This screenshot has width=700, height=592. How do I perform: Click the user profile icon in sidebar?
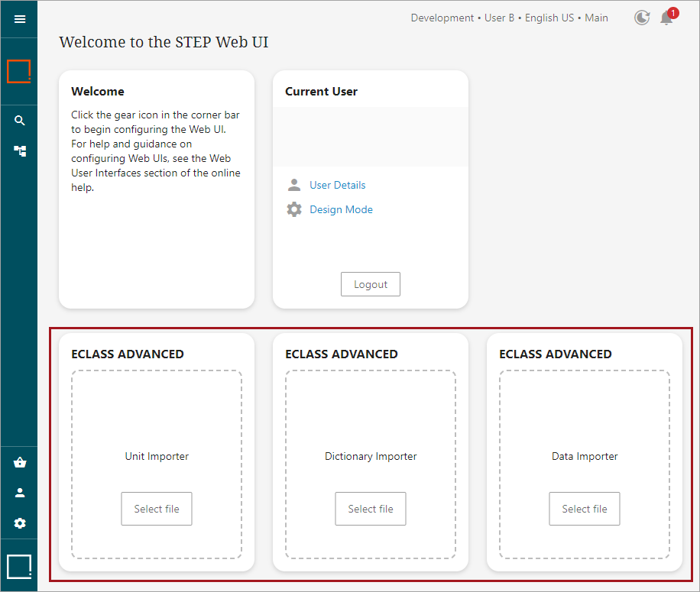coord(20,493)
